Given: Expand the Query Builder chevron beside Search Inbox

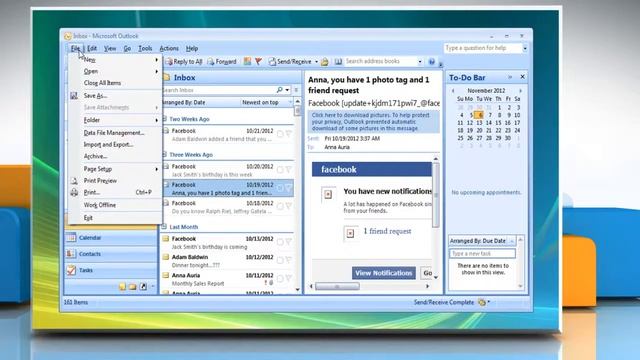Looking at the screenshot, I should coord(296,90).
